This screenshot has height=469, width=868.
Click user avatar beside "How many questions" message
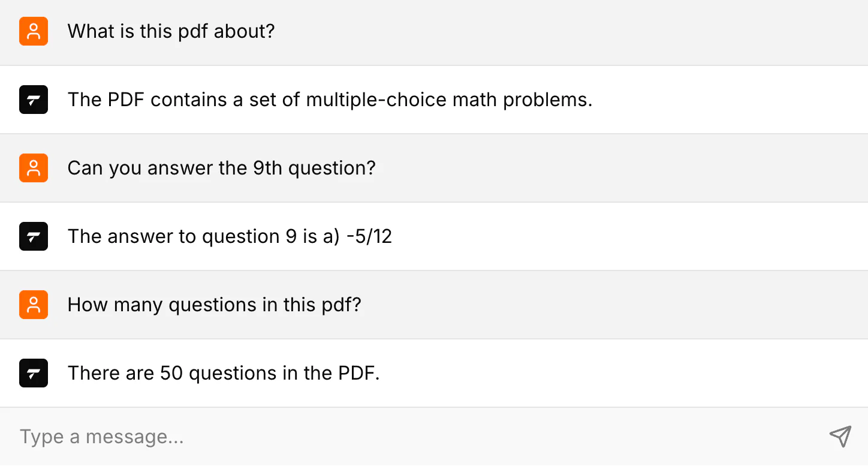tap(34, 305)
